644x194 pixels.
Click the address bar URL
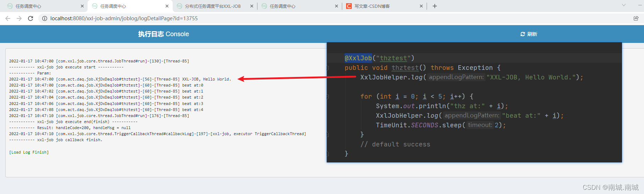124,18
